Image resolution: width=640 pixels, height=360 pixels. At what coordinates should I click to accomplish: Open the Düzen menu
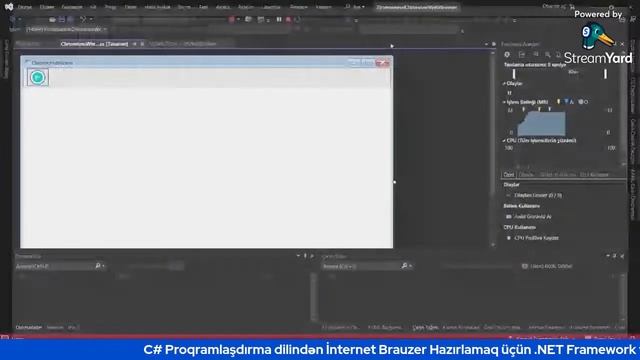pyautogui.click(x=47, y=7)
